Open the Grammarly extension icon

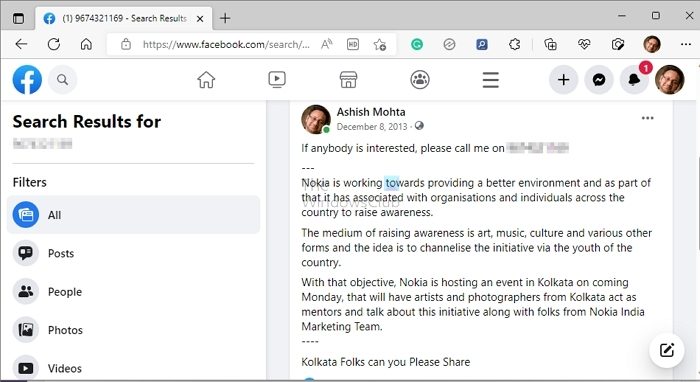(x=417, y=44)
